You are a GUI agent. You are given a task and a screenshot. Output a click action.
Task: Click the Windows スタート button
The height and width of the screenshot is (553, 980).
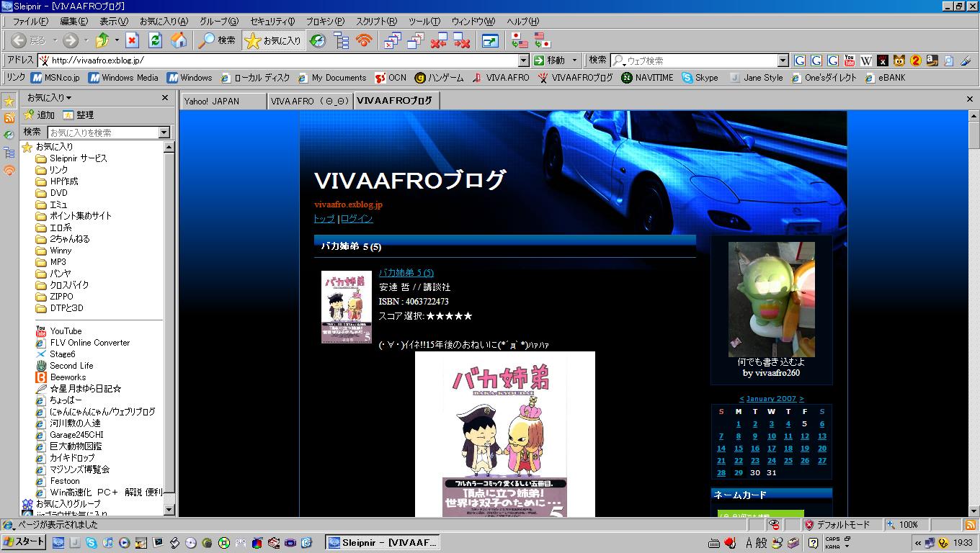point(24,542)
